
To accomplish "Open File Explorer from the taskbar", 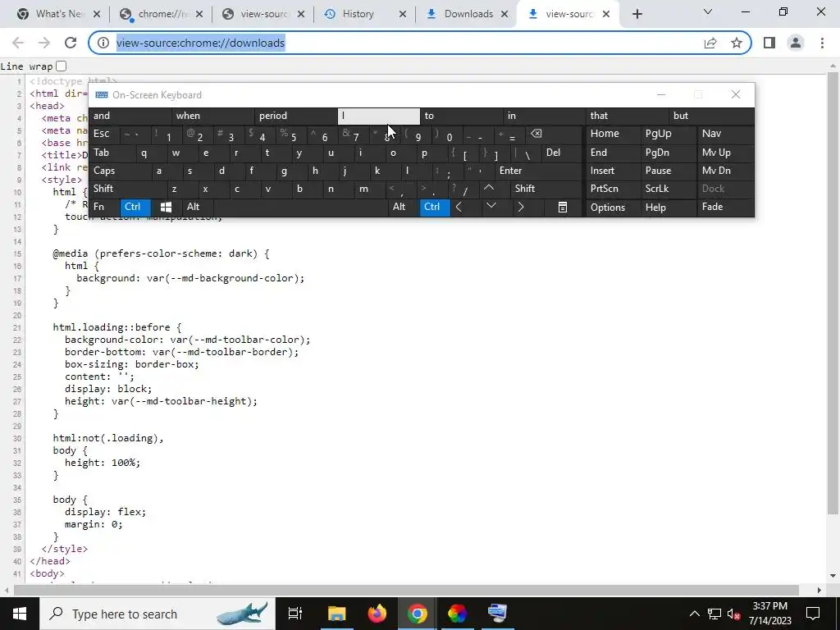I will 337,614.
